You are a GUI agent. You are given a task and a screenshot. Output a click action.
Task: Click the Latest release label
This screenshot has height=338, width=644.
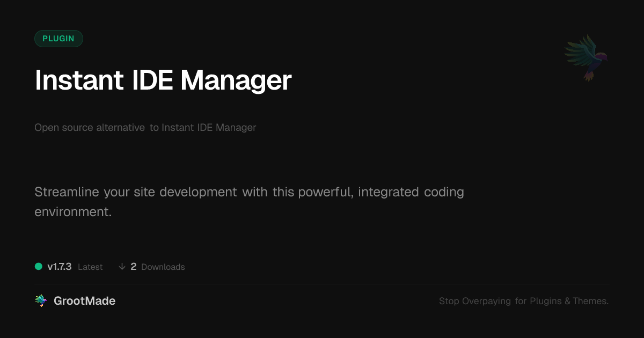point(90,267)
